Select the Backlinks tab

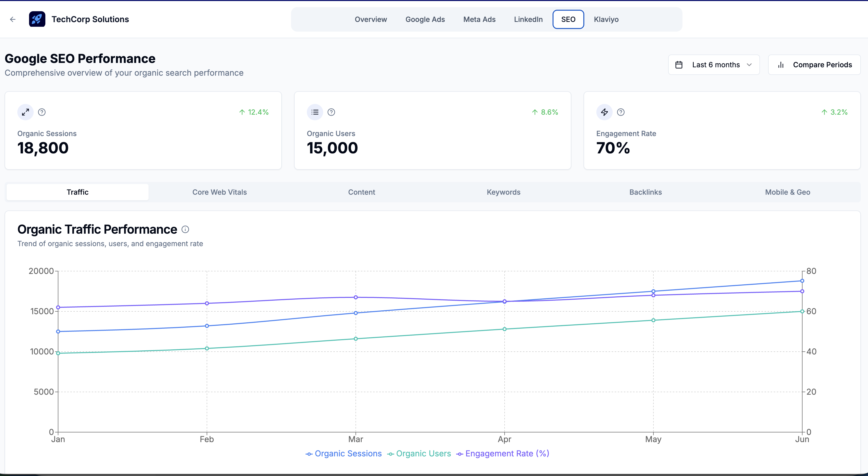click(645, 192)
